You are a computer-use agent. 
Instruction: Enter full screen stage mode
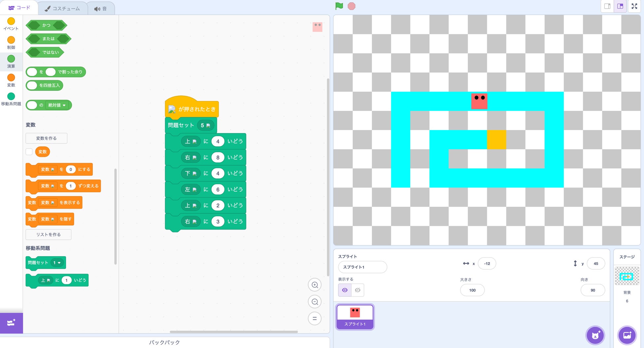(x=634, y=6)
